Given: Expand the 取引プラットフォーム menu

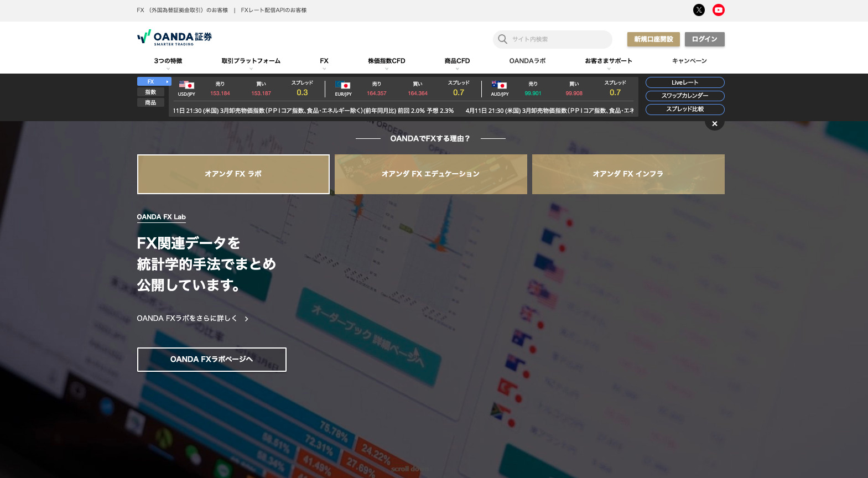Looking at the screenshot, I should point(251,61).
